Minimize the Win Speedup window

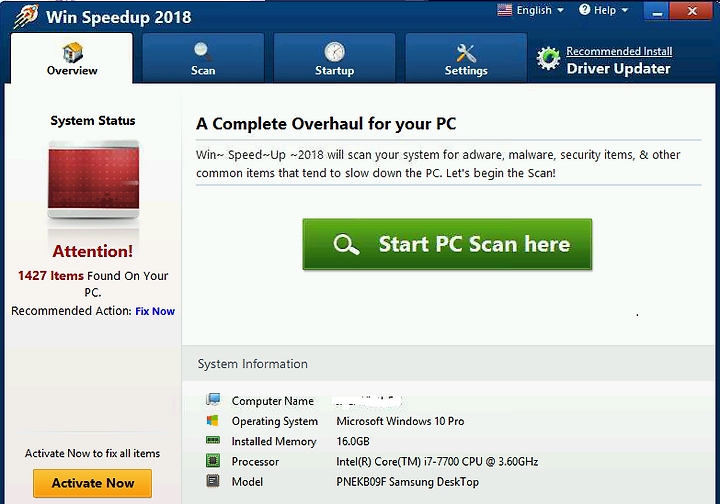(x=657, y=11)
